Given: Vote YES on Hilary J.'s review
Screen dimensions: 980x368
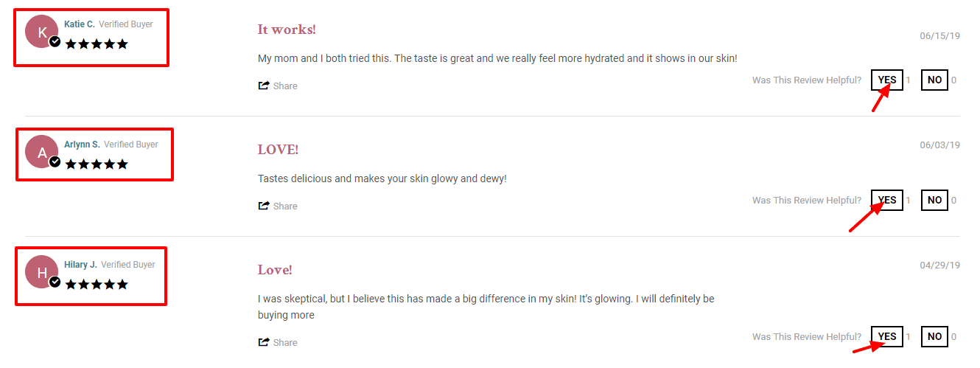Looking at the screenshot, I should click(x=887, y=336).
